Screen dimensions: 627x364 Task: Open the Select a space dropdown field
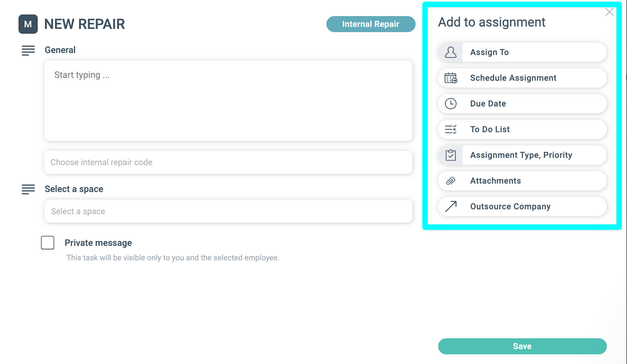[228, 211]
